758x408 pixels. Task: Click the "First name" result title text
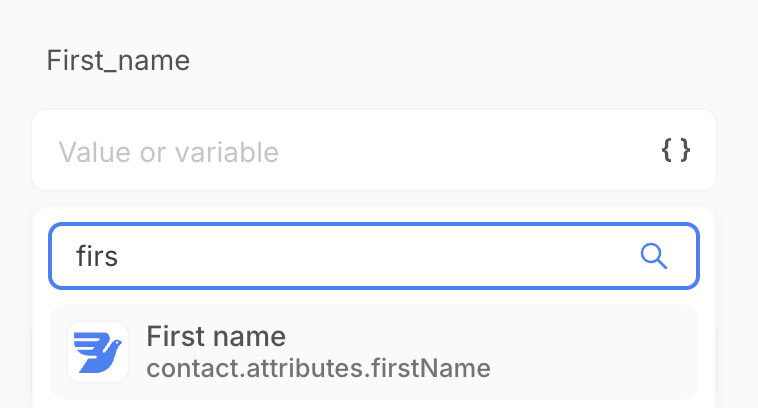point(216,336)
